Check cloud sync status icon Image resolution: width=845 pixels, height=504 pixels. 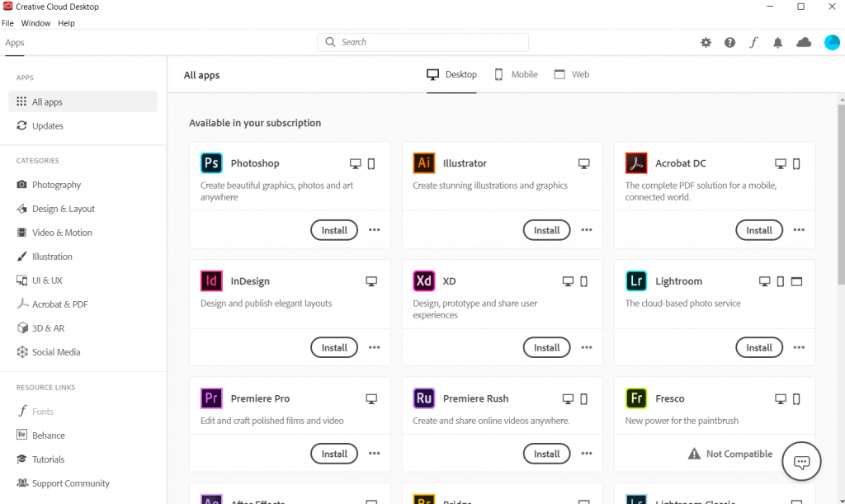click(804, 43)
